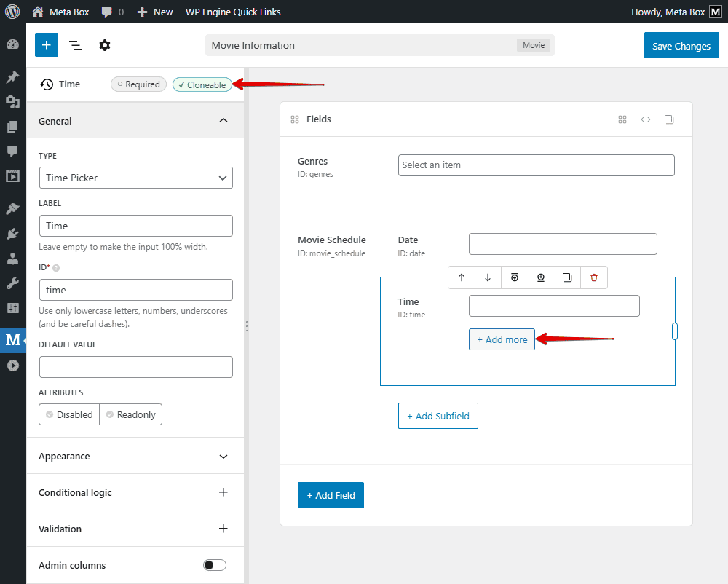This screenshot has height=584, width=728.
Task: Toggle the Required badge for Time field
Action: click(x=138, y=84)
